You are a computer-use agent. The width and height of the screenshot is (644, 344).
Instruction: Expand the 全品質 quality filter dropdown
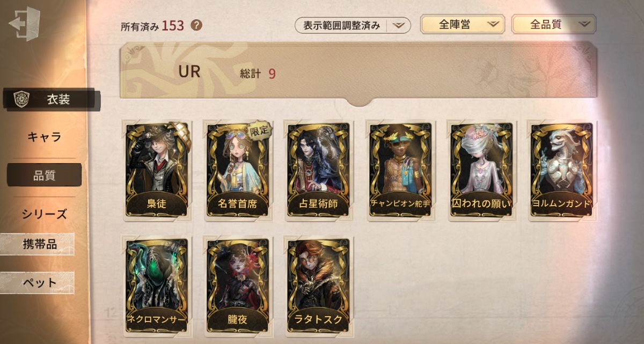tap(554, 25)
